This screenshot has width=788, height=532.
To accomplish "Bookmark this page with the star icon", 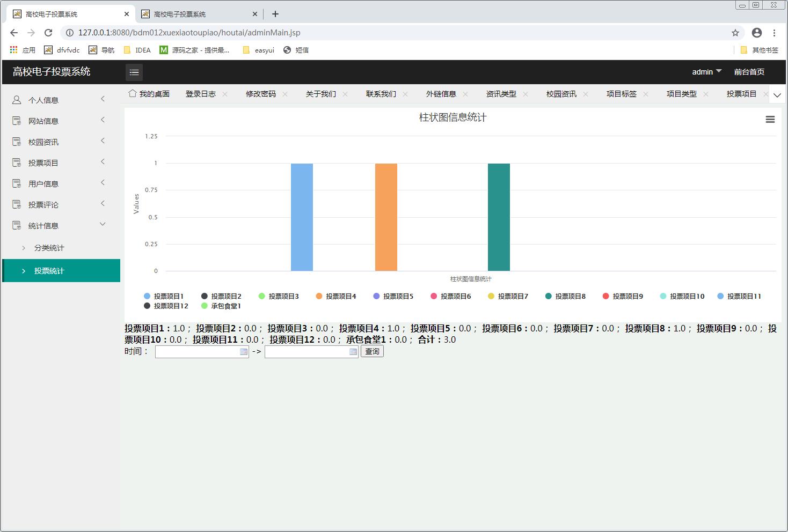I will coord(735,33).
